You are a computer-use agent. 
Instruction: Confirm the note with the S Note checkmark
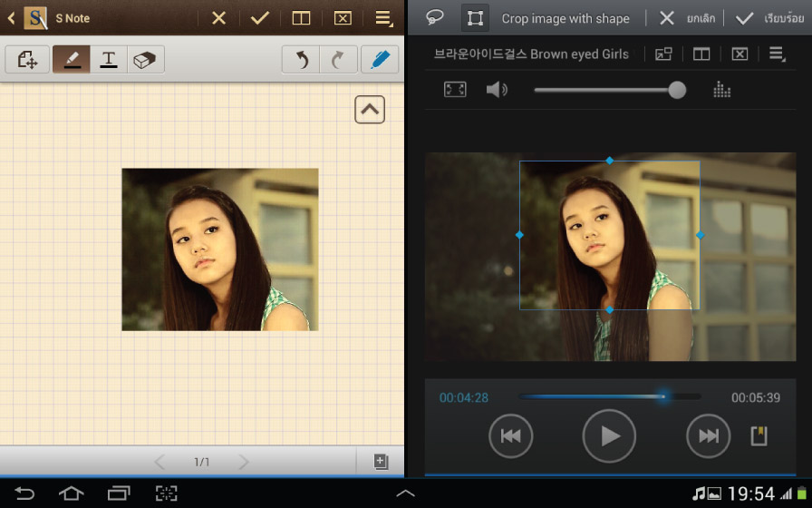(260, 18)
